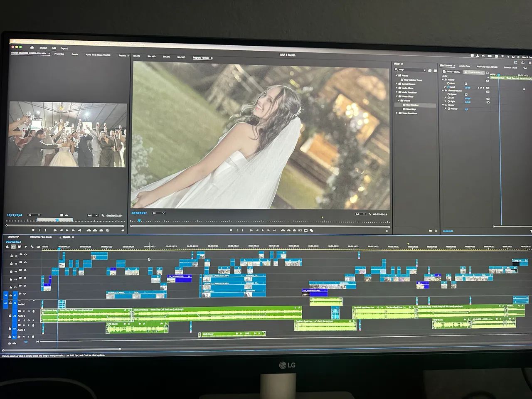
Task: Toggle Level animation stopwatch
Action: tap(448, 87)
